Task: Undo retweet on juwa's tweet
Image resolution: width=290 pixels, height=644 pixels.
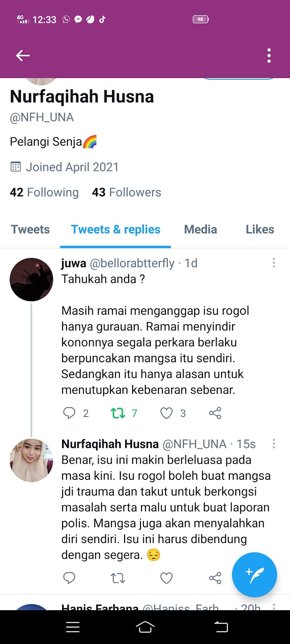Action: [x=118, y=413]
